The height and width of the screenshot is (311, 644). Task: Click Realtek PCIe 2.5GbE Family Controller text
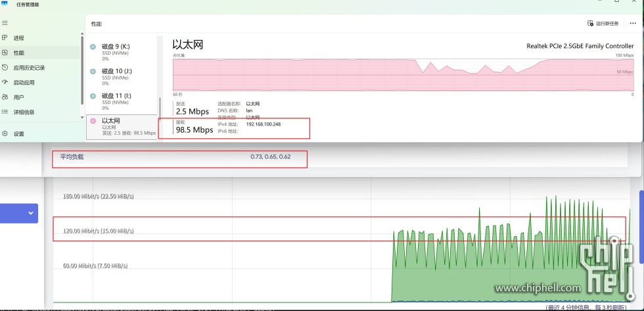580,46
